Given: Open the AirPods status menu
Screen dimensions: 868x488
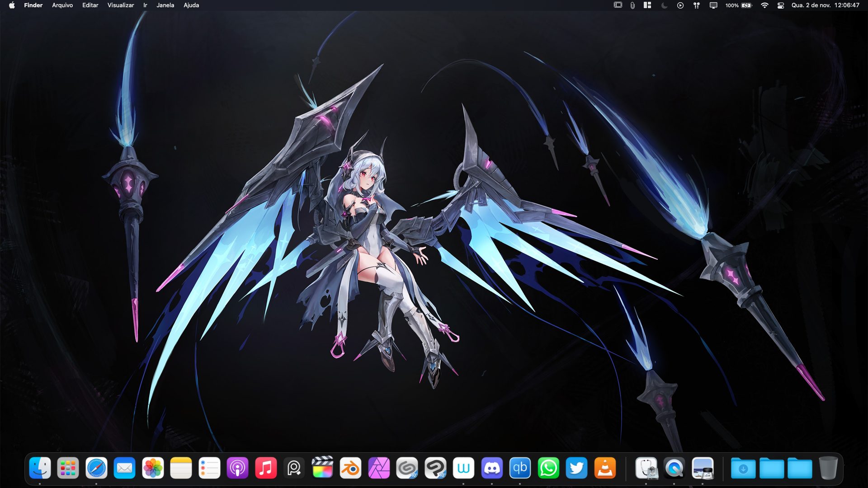Looking at the screenshot, I should [x=697, y=5].
